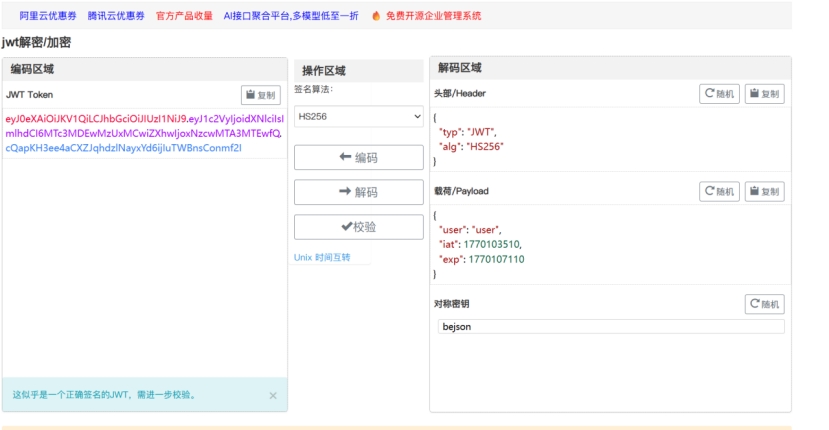Open 腾讯云优惠券 link in top bar

(116, 16)
